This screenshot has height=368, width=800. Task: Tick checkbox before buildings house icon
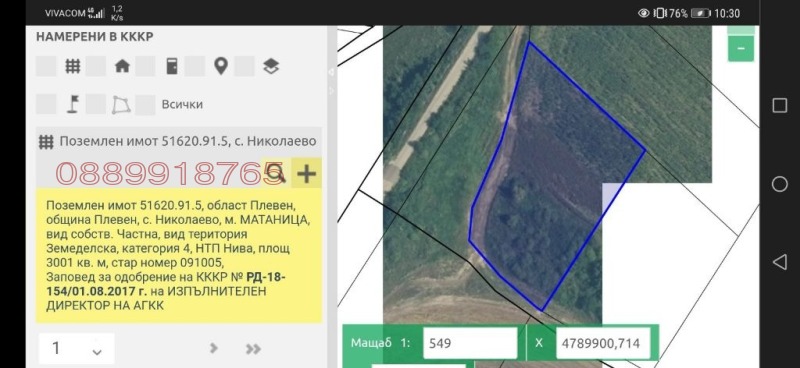click(x=95, y=66)
